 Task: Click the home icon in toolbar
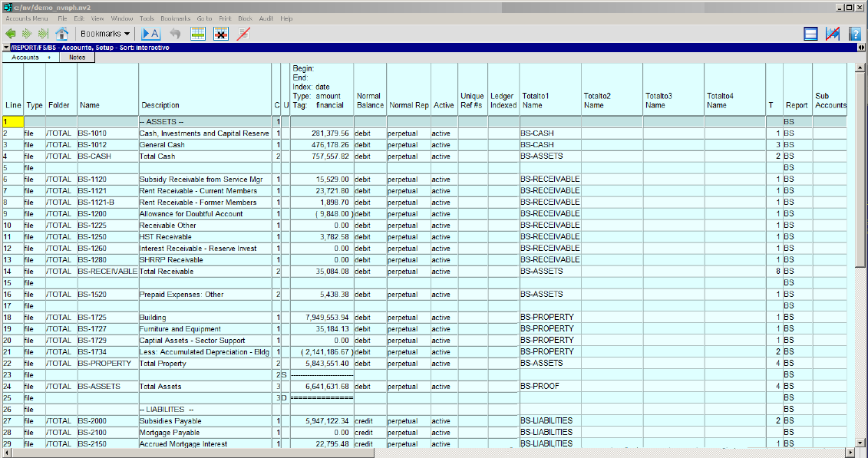pos(62,34)
